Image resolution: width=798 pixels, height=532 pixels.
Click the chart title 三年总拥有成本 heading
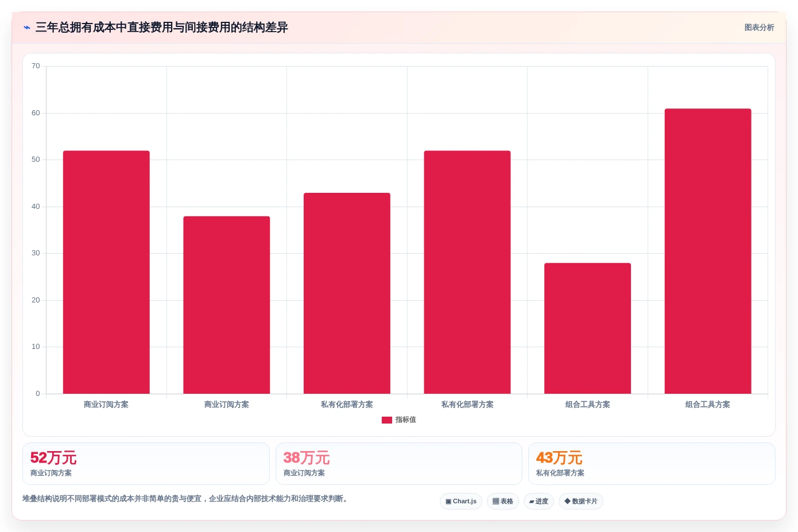162,28
